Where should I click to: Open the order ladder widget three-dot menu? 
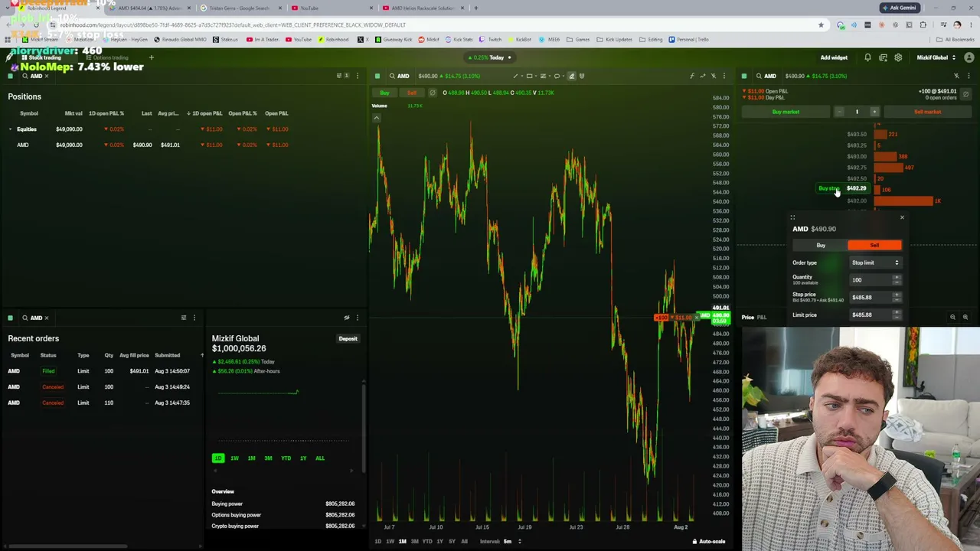[969, 76]
